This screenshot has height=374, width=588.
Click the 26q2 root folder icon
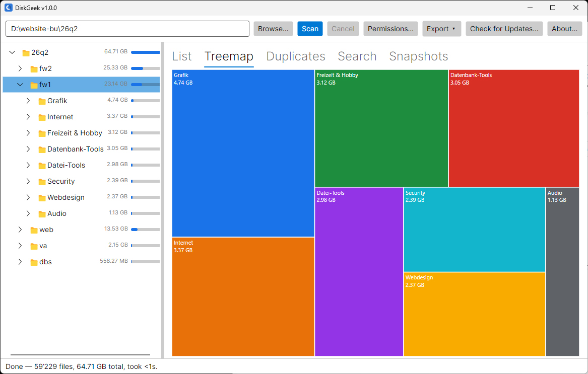coord(26,53)
